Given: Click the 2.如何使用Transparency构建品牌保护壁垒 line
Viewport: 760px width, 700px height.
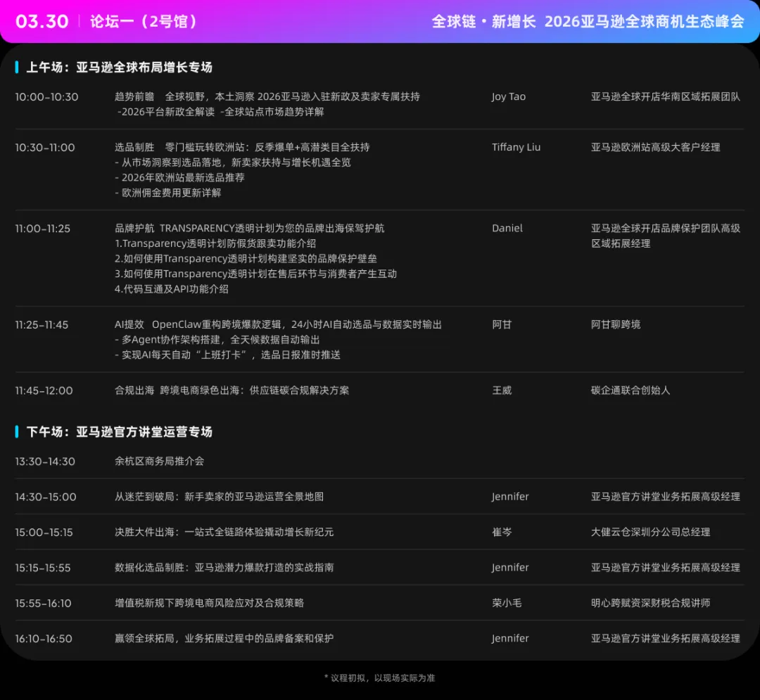Looking at the screenshot, I should click(246, 259).
